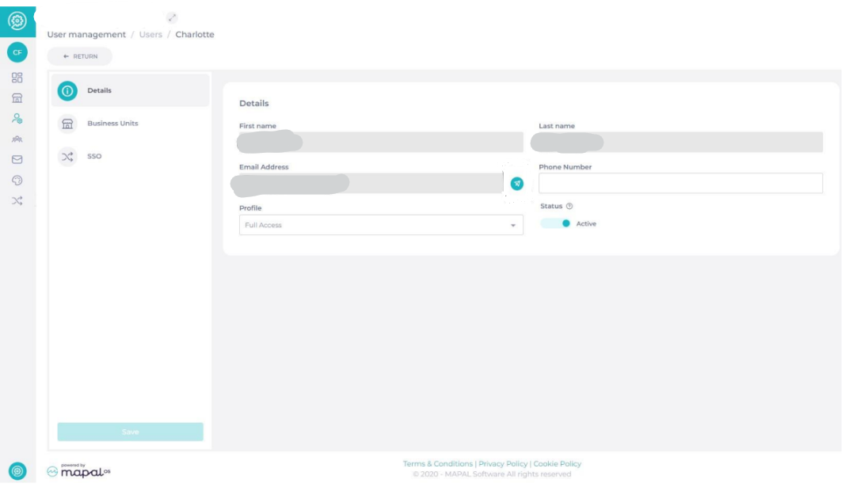
Task: Open the Profile dropdown showing Full Access
Action: 381,225
